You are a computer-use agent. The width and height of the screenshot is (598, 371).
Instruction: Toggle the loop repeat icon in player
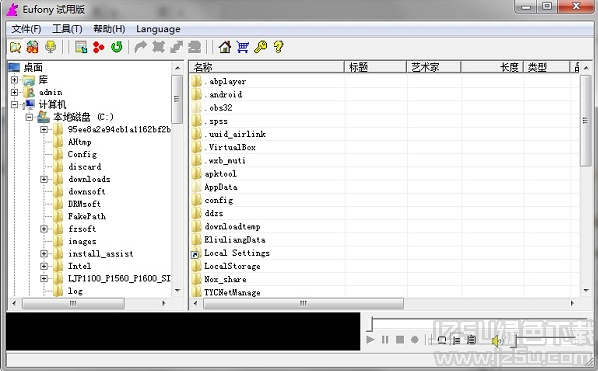click(x=442, y=339)
